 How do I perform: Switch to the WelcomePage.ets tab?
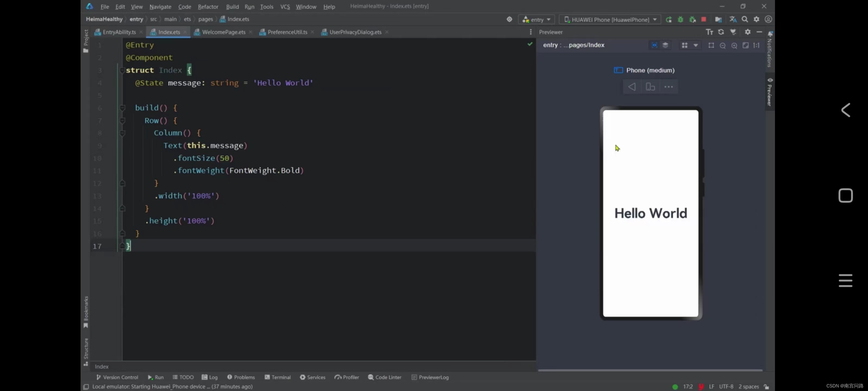pyautogui.click(x=224, y=32)
